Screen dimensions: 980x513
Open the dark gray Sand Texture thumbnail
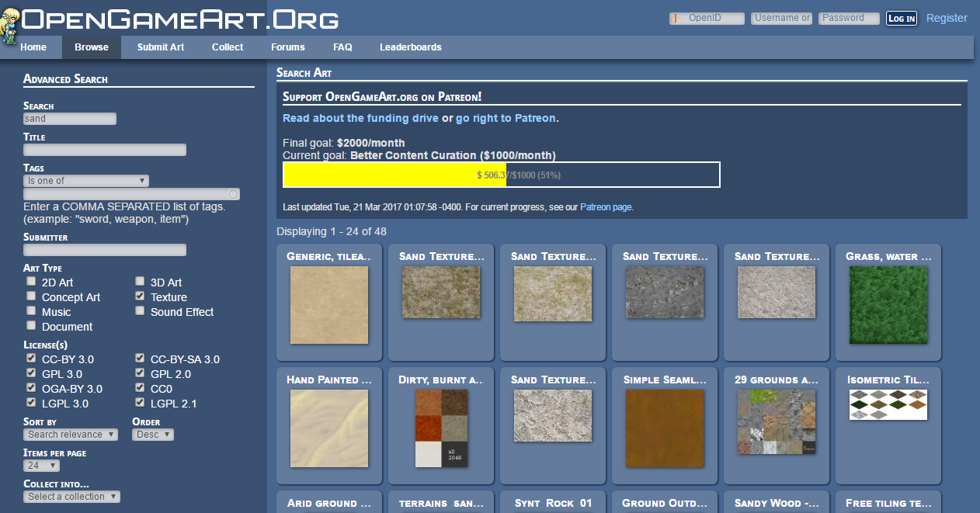pos(665,293)
